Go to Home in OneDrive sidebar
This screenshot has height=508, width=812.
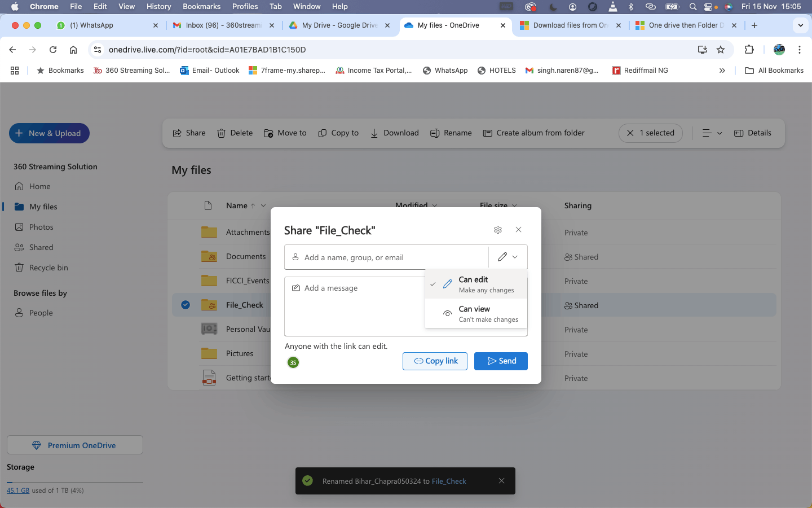[39, 186]
